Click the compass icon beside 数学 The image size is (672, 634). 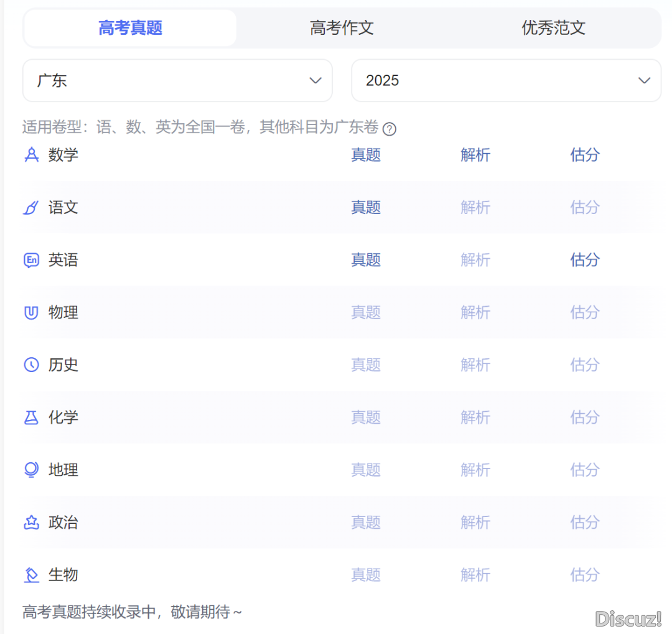click(x=31, y=155)
